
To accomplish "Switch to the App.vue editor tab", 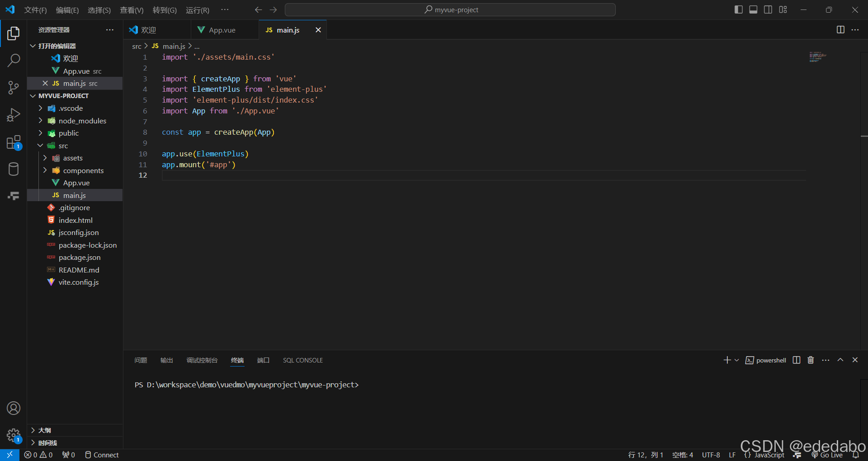I will coord(225,30).
